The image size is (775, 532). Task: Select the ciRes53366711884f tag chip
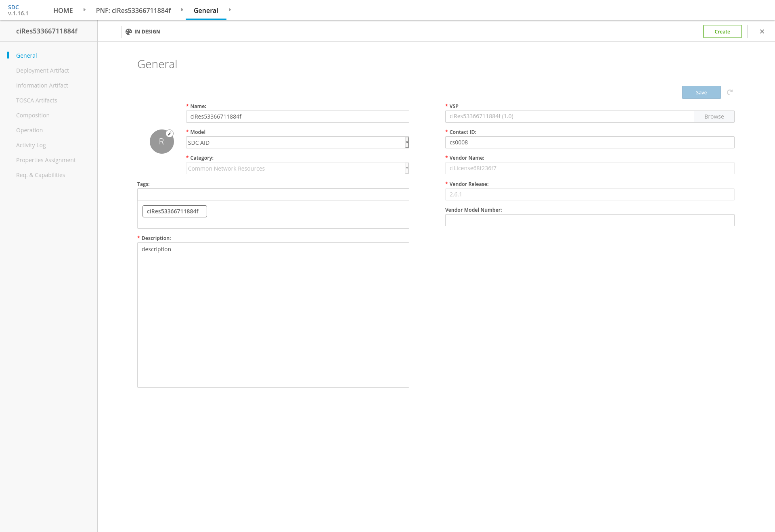pyautogui.click(x=174, y=211)
